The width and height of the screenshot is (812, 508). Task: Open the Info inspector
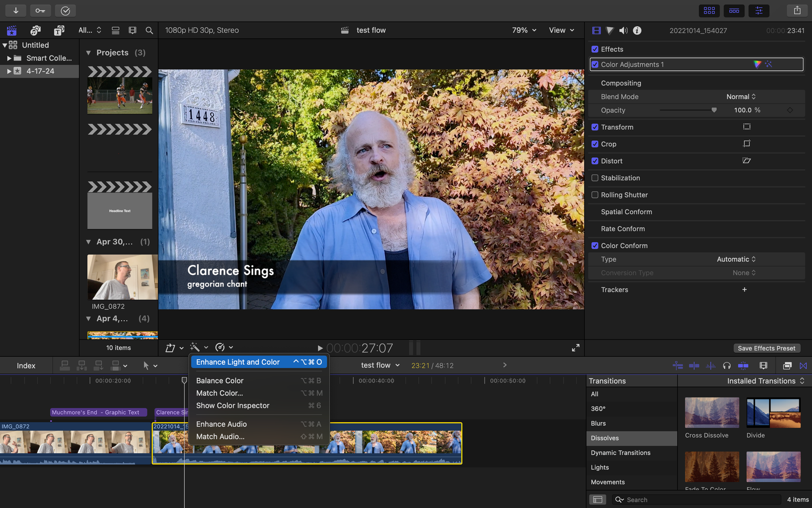[637, 30]
